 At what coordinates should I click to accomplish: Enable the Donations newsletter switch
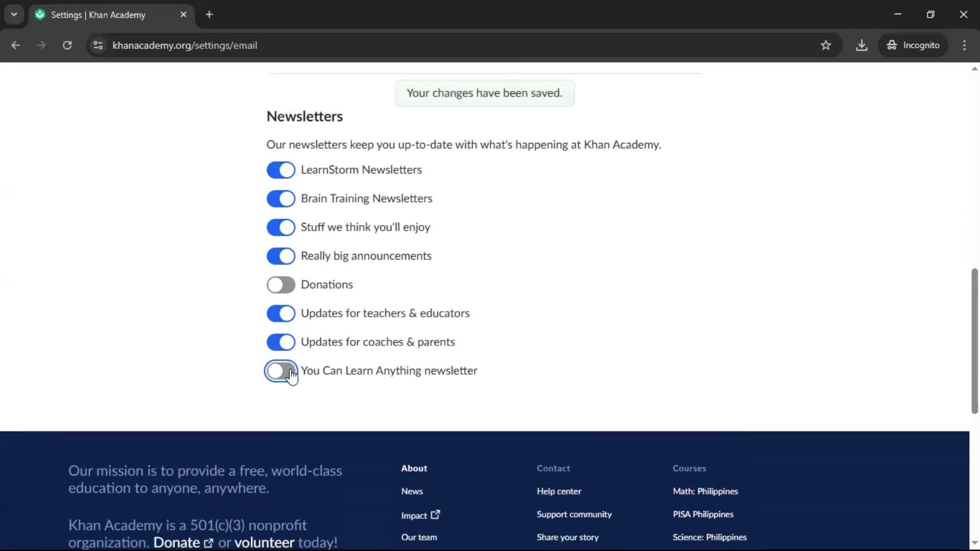281,285
